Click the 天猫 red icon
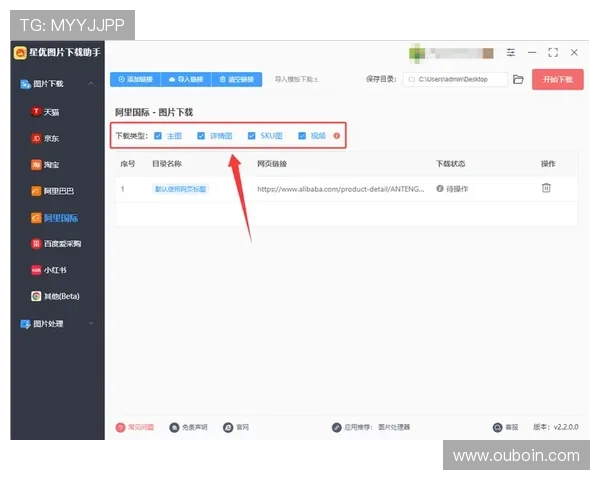This screenshot has width=600, height=480. tap(36, 111)
